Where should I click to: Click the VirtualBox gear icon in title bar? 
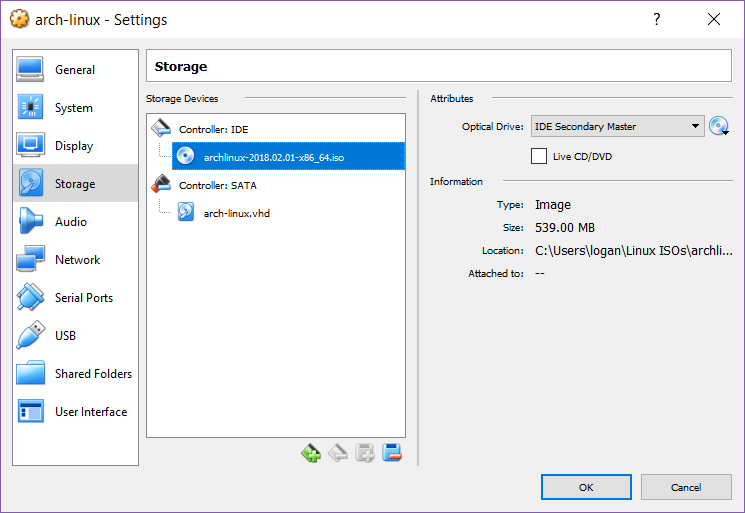19,19
